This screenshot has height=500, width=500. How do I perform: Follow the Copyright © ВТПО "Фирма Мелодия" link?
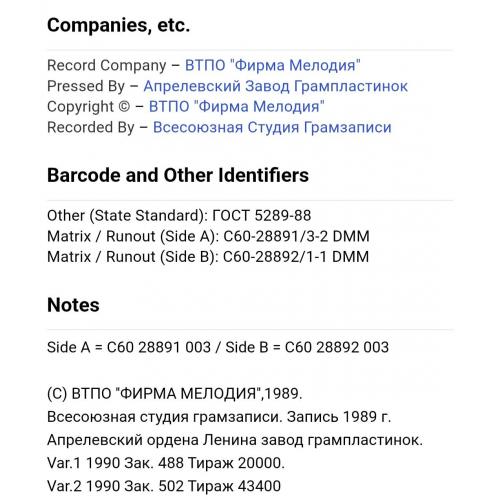coord(236,107)
